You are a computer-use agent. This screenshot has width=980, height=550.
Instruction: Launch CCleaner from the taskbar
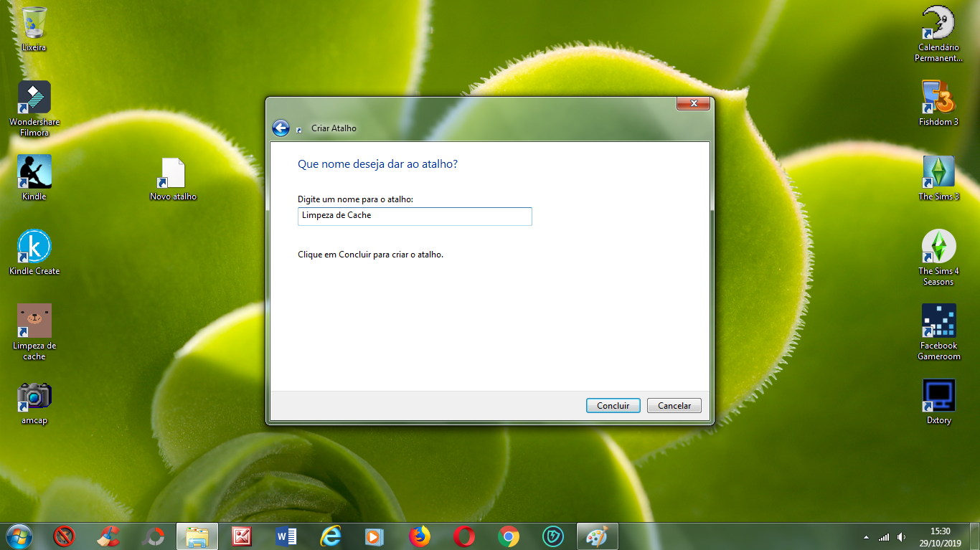pos(108,536)
